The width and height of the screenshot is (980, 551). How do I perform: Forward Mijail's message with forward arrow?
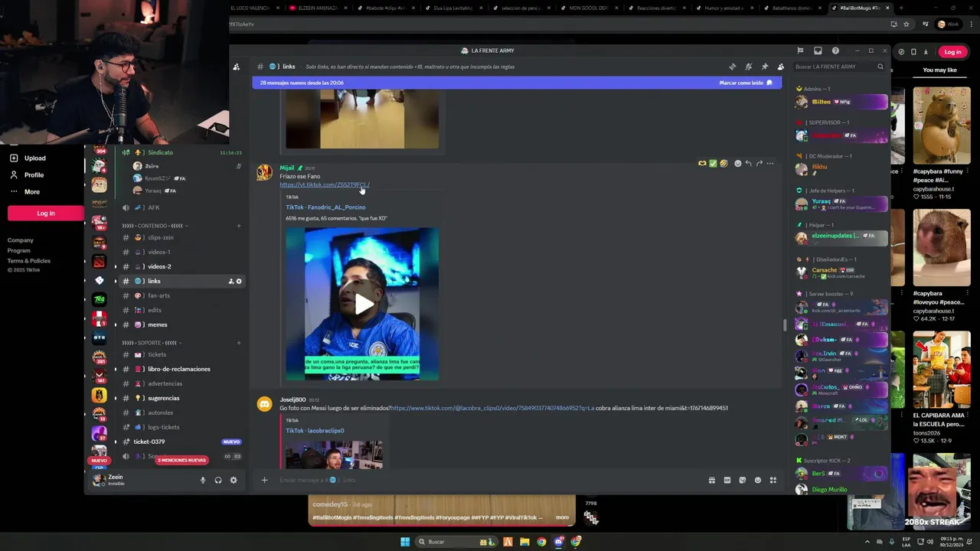pos(759,163)
